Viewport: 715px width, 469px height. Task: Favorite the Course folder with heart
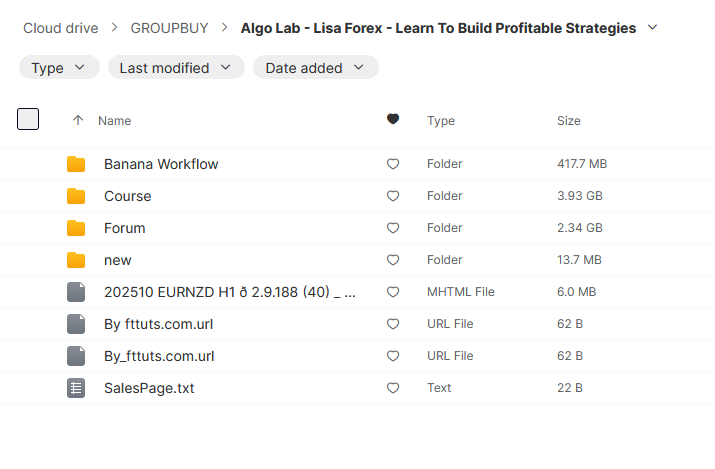click(x=393, y=196)
